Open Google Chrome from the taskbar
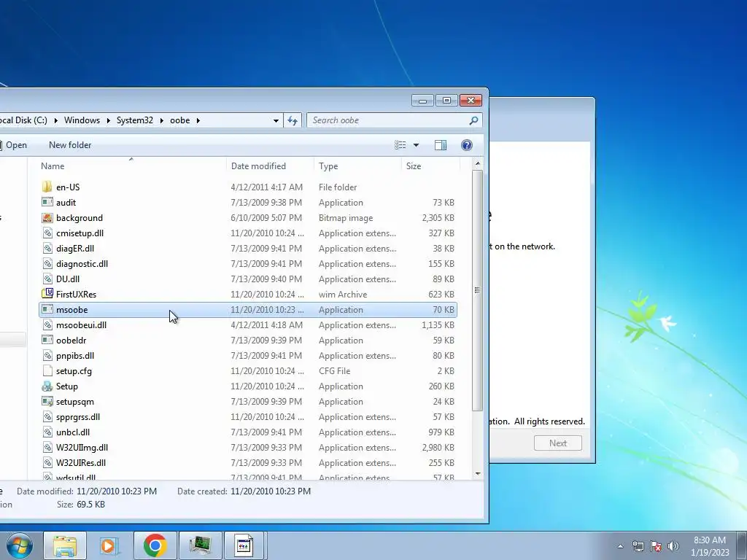This screenshot has width=747, height=560. tap(155, 545)
